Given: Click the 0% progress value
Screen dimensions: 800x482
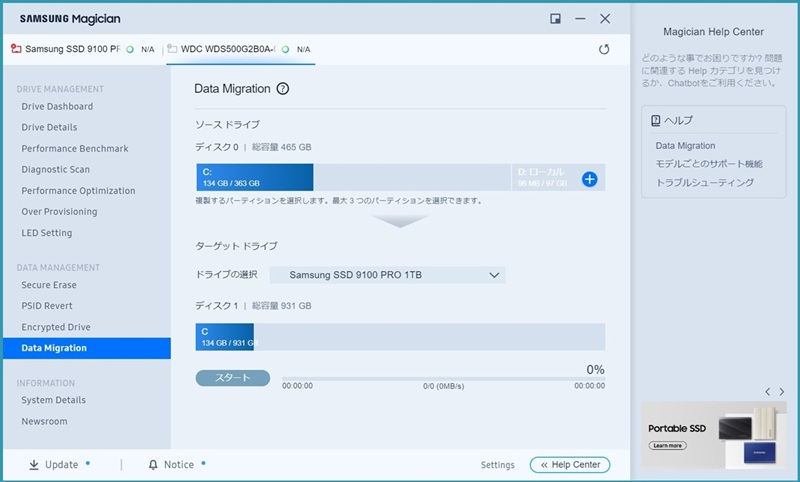Looking at the screenshot, I should (595, 370).
